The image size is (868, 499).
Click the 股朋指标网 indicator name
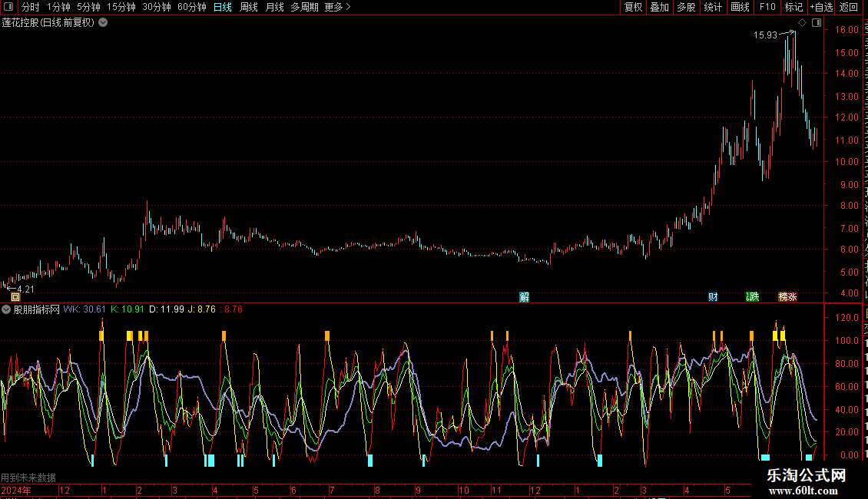click(x=37, y=310)
